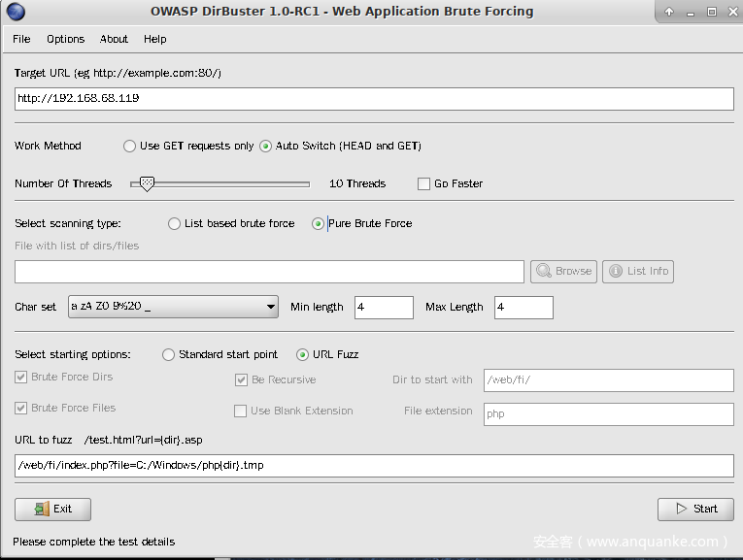Click the up-arrow shade window button
This screenshot has width=743, height=560.
point(669,12)
